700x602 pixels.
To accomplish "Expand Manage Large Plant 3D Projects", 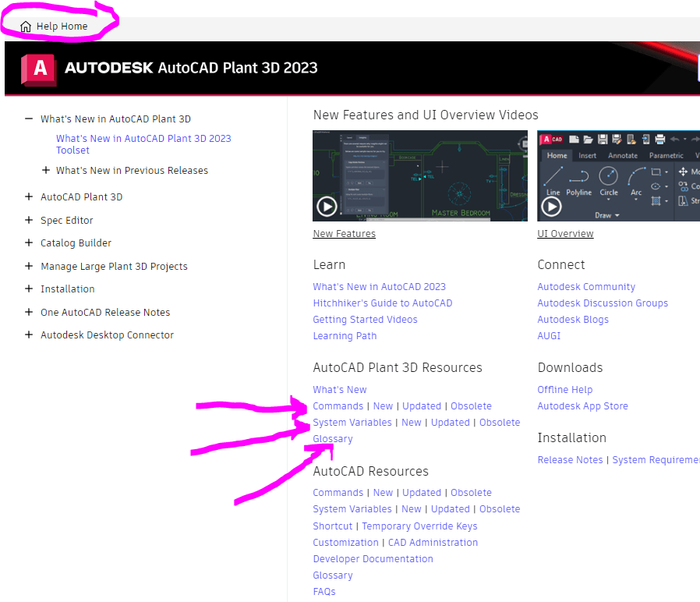I will pos(29,266).
